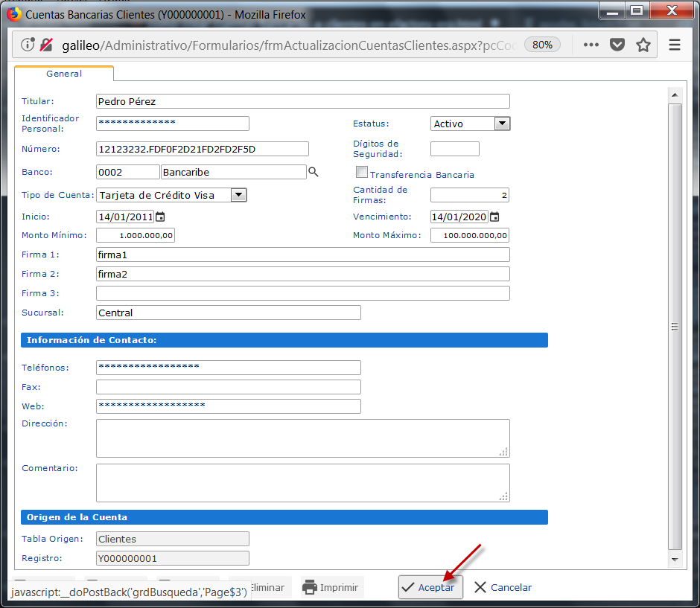Open the Firefox hamburger menu

point(675,45)
